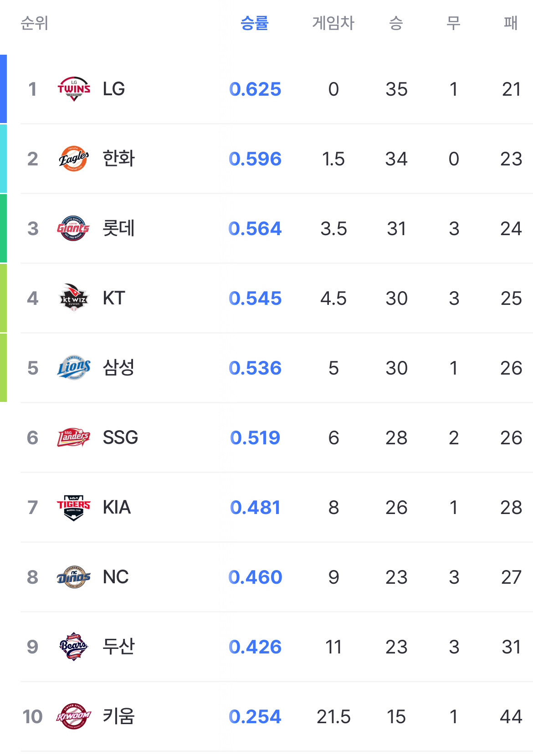This screenshot has height=756, width=533.
Task: Sort standings by 승률 column
Action: click(255, 23)
